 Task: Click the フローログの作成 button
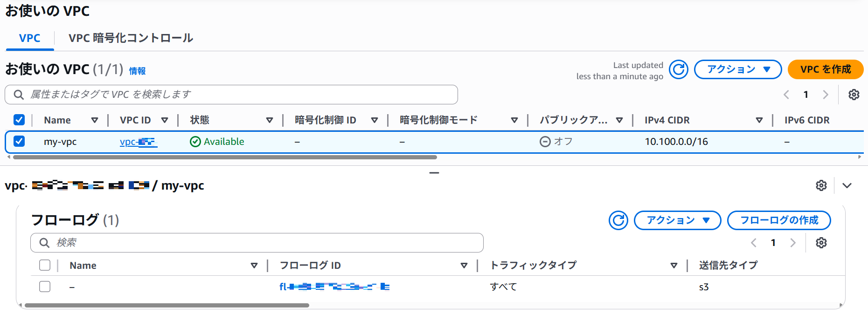click(x=778, y=220)
